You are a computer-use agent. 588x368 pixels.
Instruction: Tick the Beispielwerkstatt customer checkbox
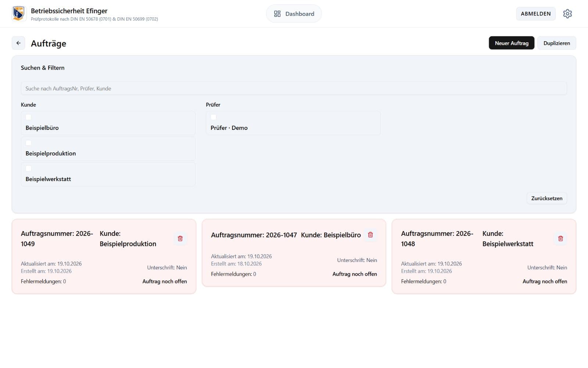tap(28, 169)
